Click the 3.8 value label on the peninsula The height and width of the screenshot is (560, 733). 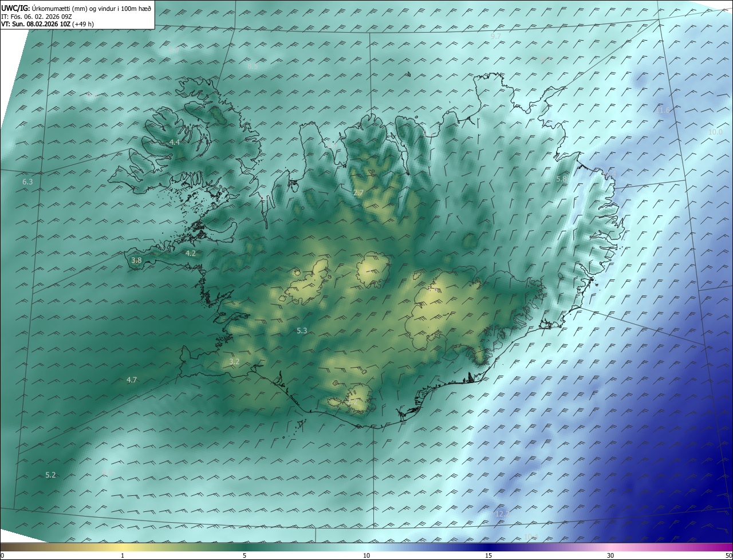click(136, 260)
